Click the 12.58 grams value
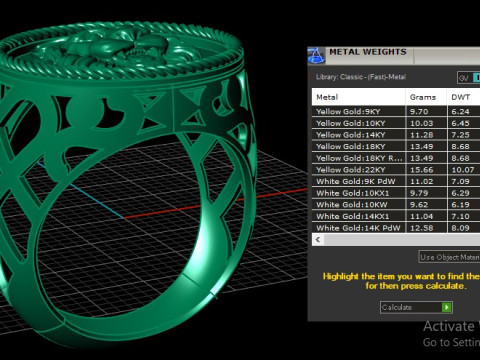This screenshot has height=360, width=480. [421, 228]
